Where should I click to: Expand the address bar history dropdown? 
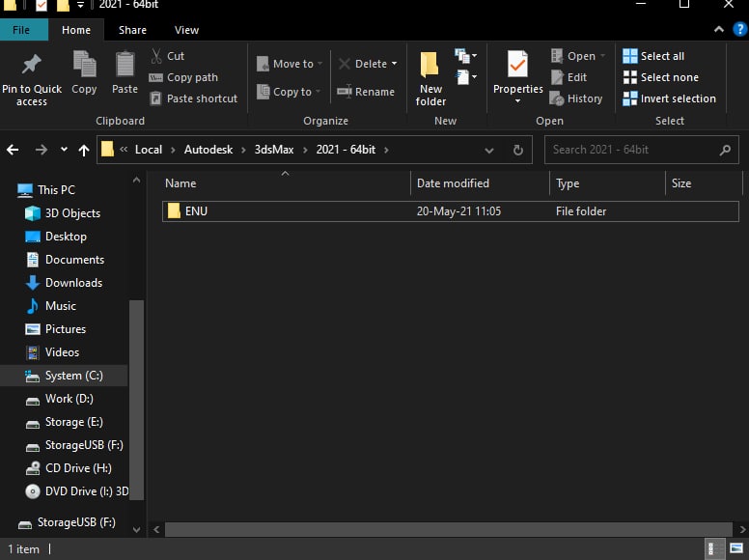(488, 151)
